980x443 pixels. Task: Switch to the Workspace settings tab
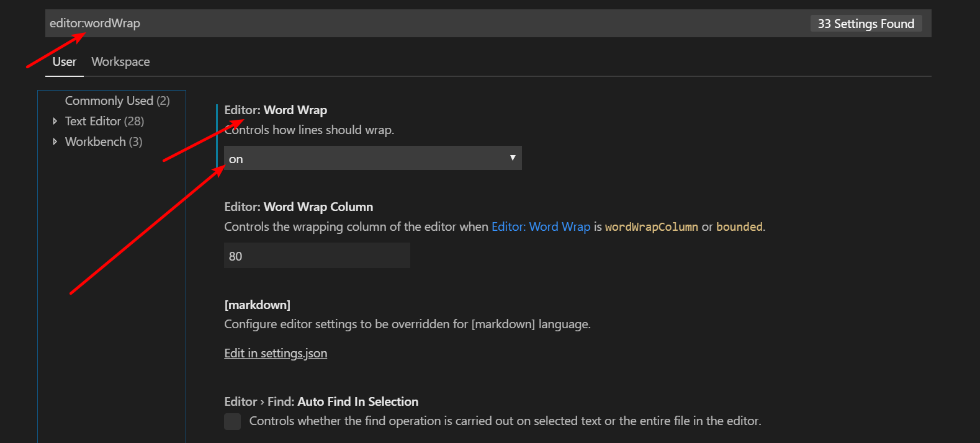[x=120, y=62]
